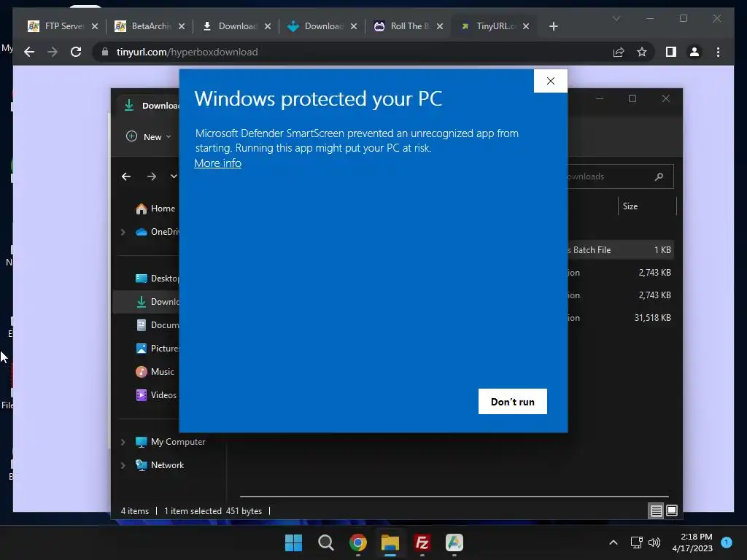Bookmark this page with the star
Image resolution: width=747 pixels, height=560 pixels.
tap(642, 52)
